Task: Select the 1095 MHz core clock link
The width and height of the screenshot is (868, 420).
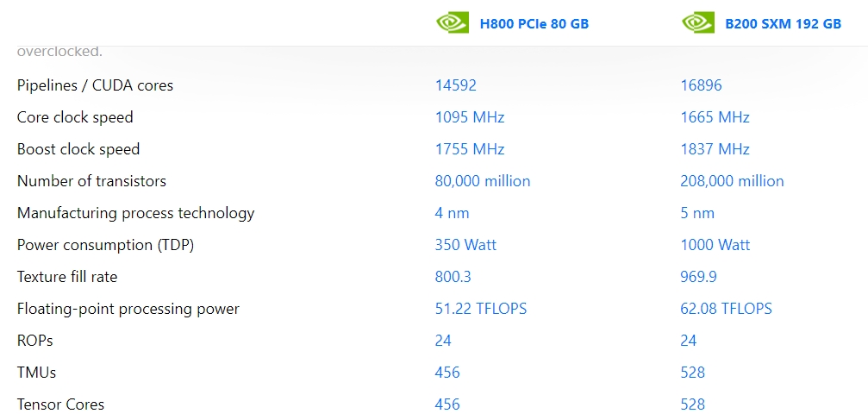Action: pyautogui.click(x=470, y=117)
